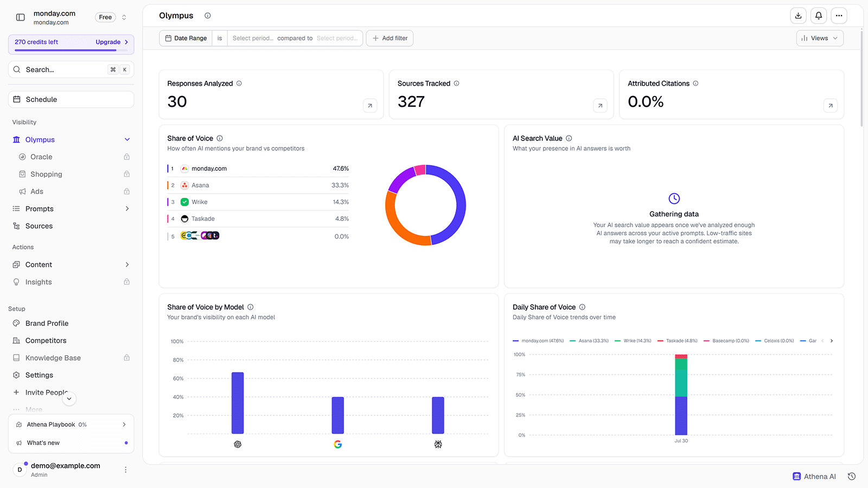Click the lock icon beside Oracle
This screenshot has width=868, height=488.
pos(126,157)
